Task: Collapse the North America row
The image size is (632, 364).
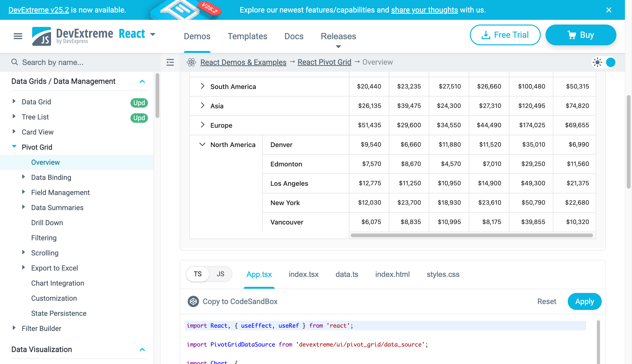Action: tap(202, 144)
